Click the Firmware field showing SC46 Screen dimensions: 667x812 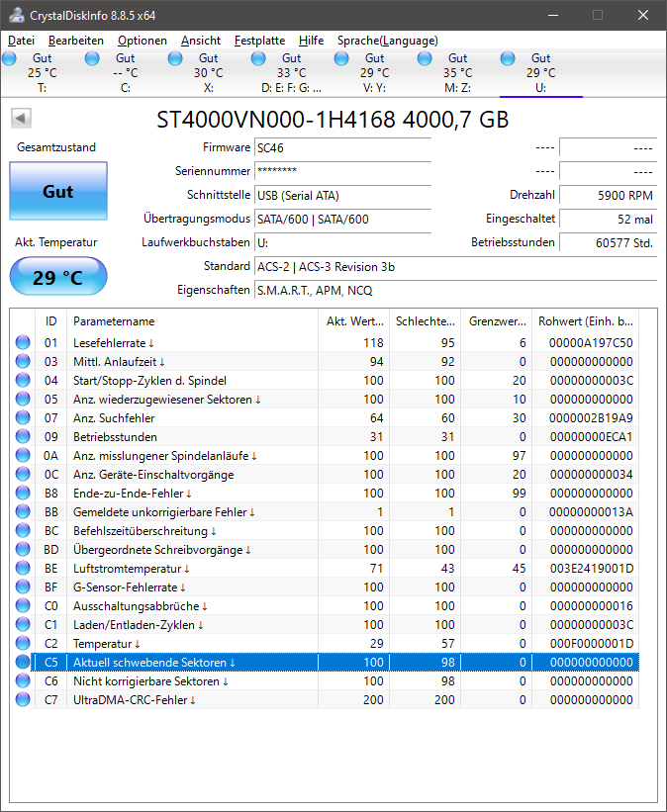click(x=343, y=147)
